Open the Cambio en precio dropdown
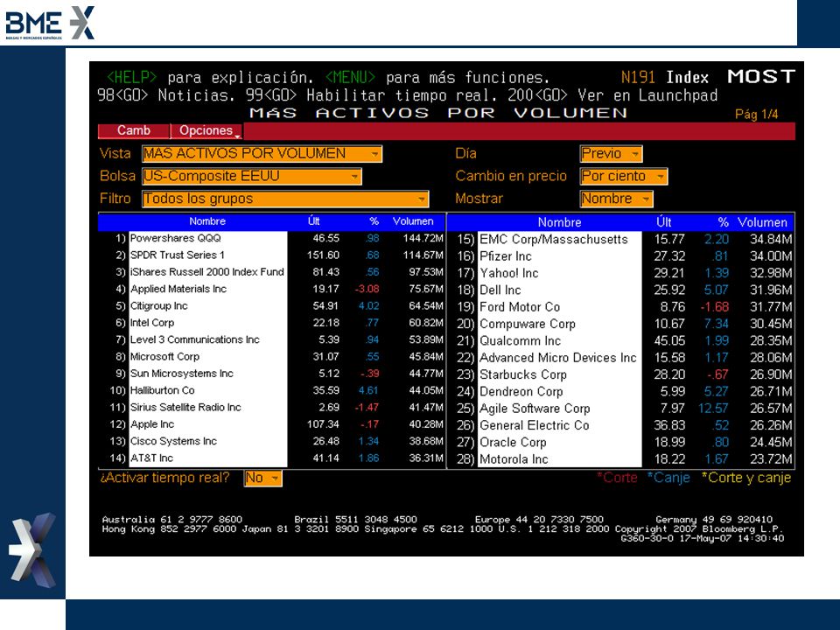The image size is (840, 630). tap(624, 176)
